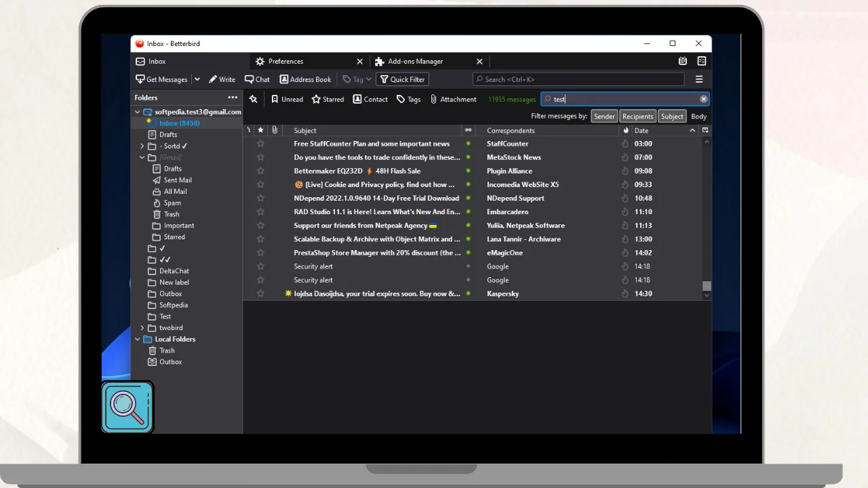The image size is (868, 488).
Task: Click the global Search input field
Action: pyautogui.click(x=578, y=79)
